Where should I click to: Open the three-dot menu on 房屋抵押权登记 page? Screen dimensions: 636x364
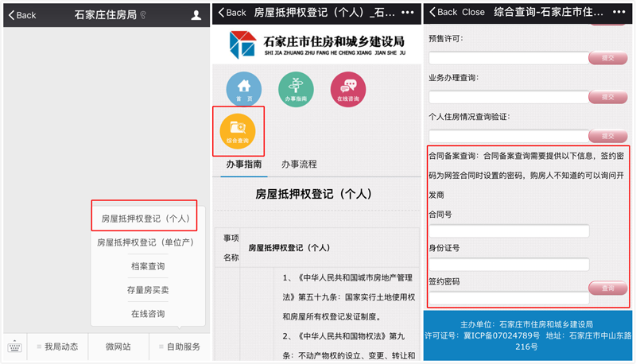click(408, 13)
